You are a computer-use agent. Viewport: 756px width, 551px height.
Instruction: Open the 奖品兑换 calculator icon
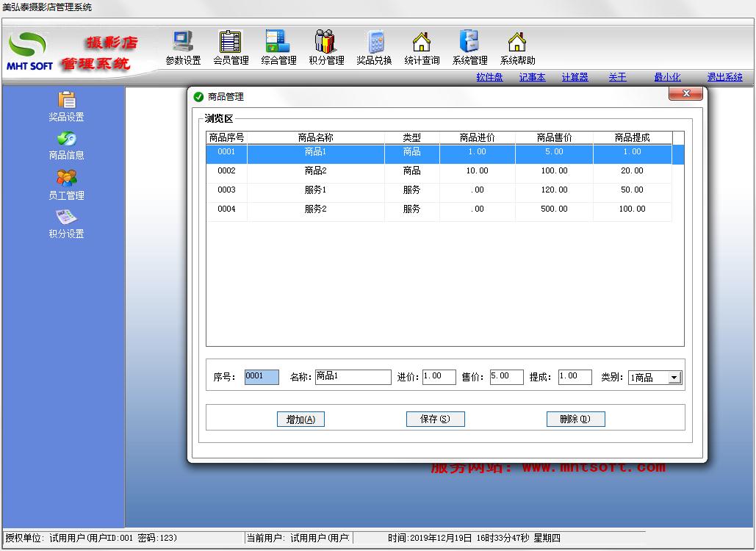(375, 43)
